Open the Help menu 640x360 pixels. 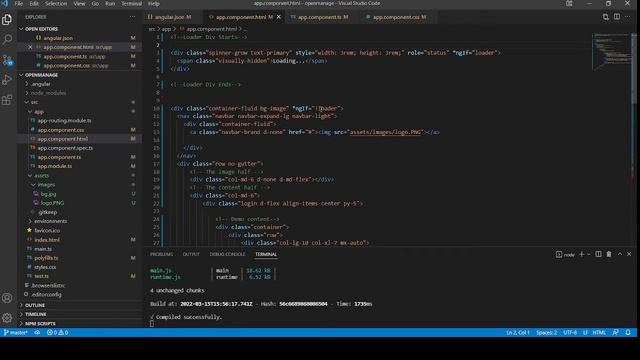pos(154,3)
